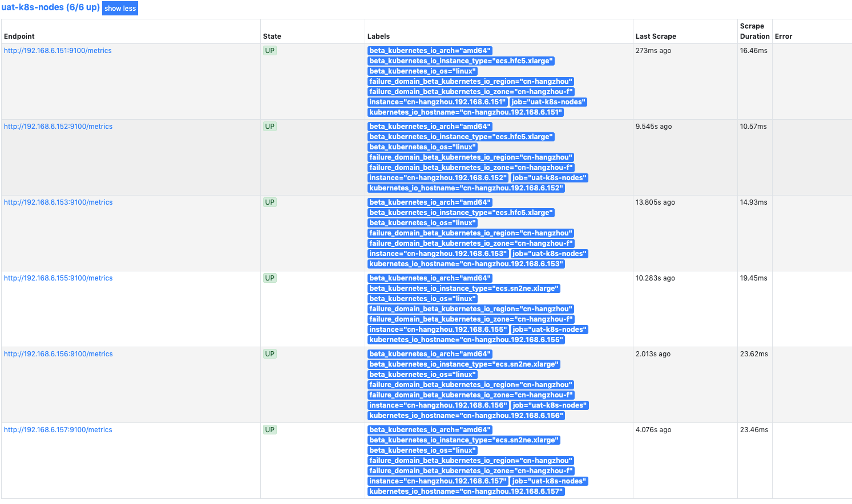Click '19.45ms' scrape duration value
Screen dimensions: 852x504
click(x=754, y=278)
